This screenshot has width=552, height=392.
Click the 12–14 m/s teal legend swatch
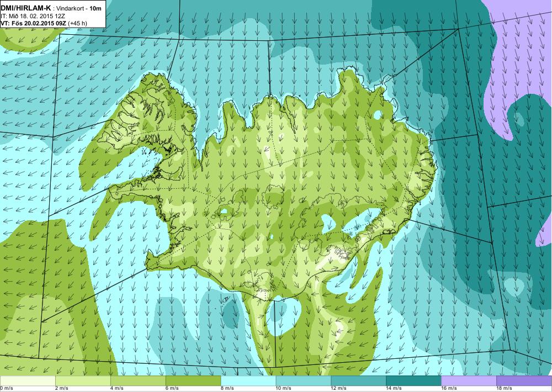coord(358,381)
